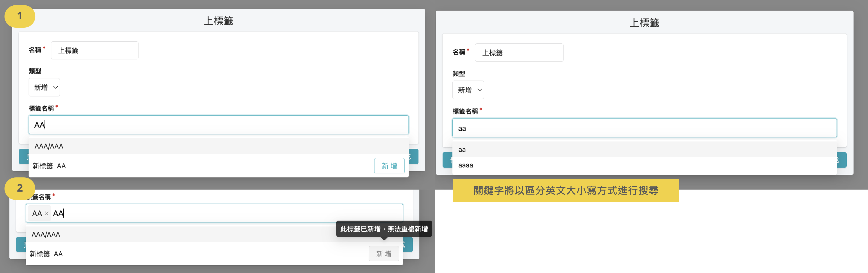Click the yellow case-sensitivity notice banner
Screen dimensions: 868x273
[x=566, y=190]
